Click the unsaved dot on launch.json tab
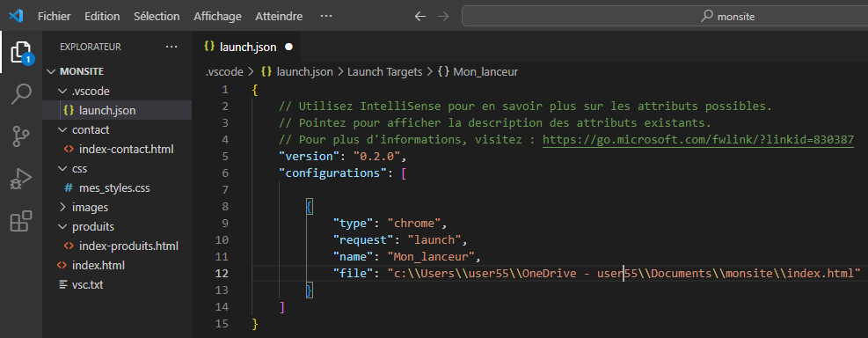868x338 pixels. (288, 48)
